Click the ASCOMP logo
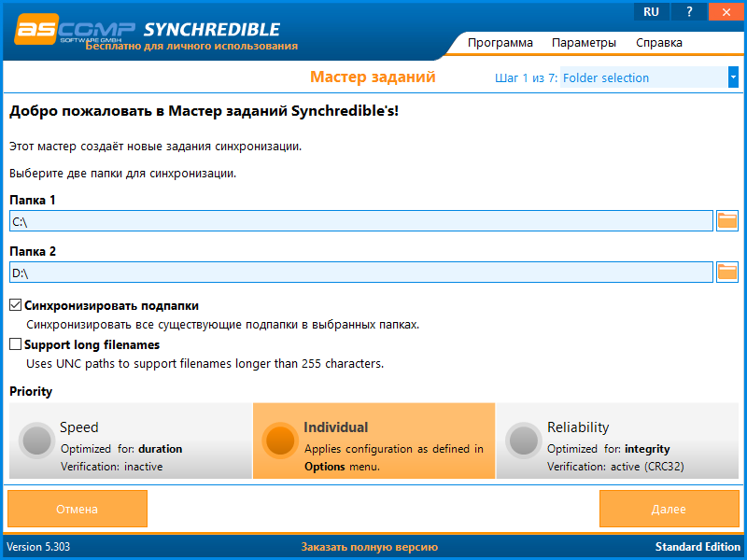 coord(75,30)
